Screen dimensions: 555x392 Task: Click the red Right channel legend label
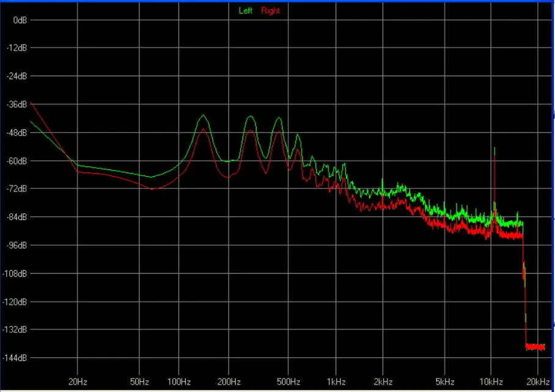[x=270, y=10]
